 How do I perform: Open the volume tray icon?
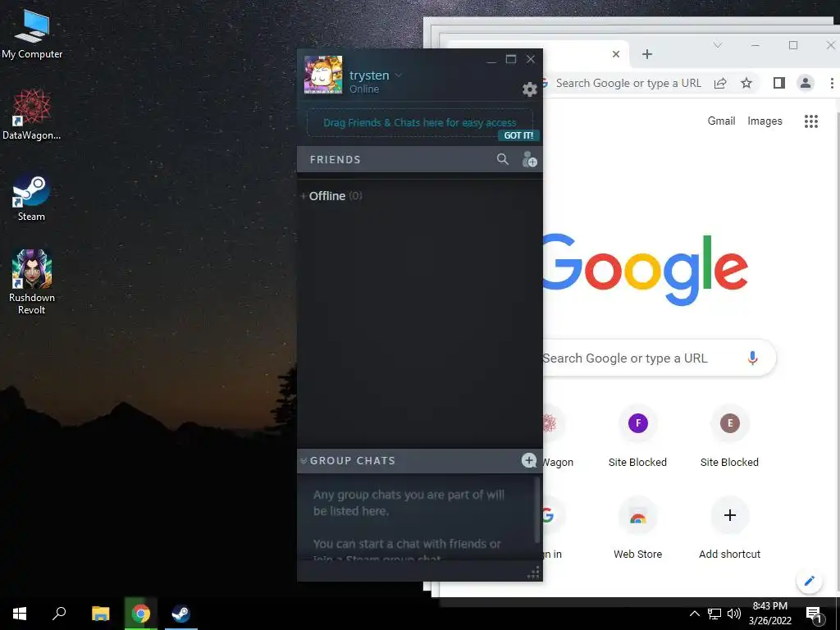[x=734, y=614]
